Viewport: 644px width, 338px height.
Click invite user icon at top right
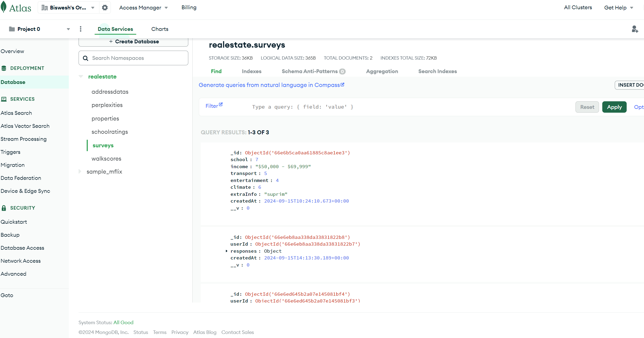[635, 29]
